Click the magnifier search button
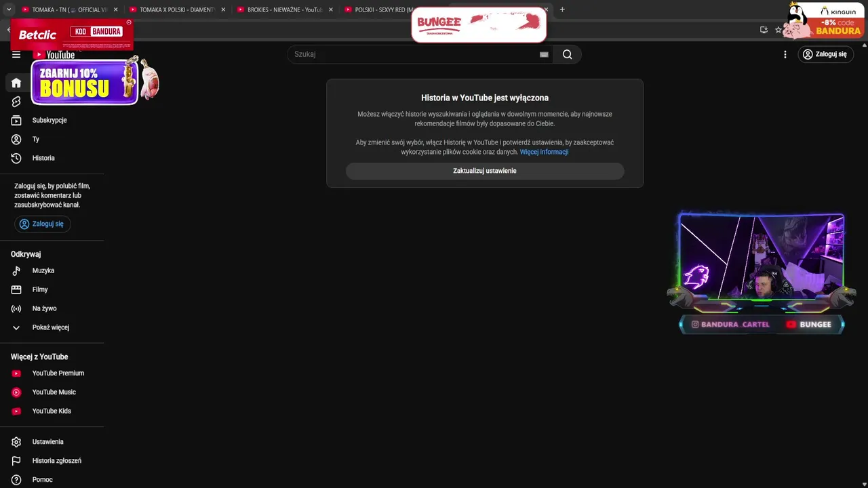Image resolution: width=868 pixels, height=488 pixels. (x=567, y=54)
